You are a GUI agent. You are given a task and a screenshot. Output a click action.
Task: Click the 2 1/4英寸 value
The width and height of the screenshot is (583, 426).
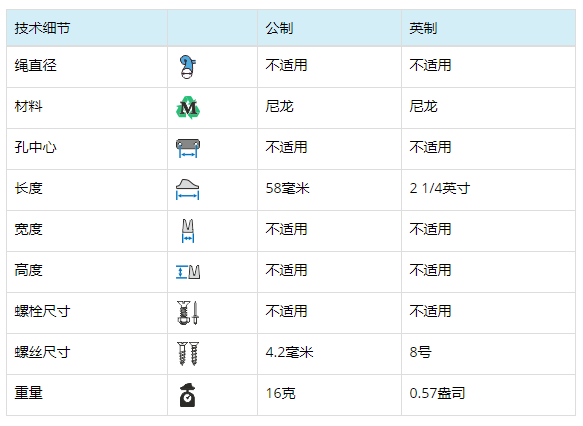point(439,188)
